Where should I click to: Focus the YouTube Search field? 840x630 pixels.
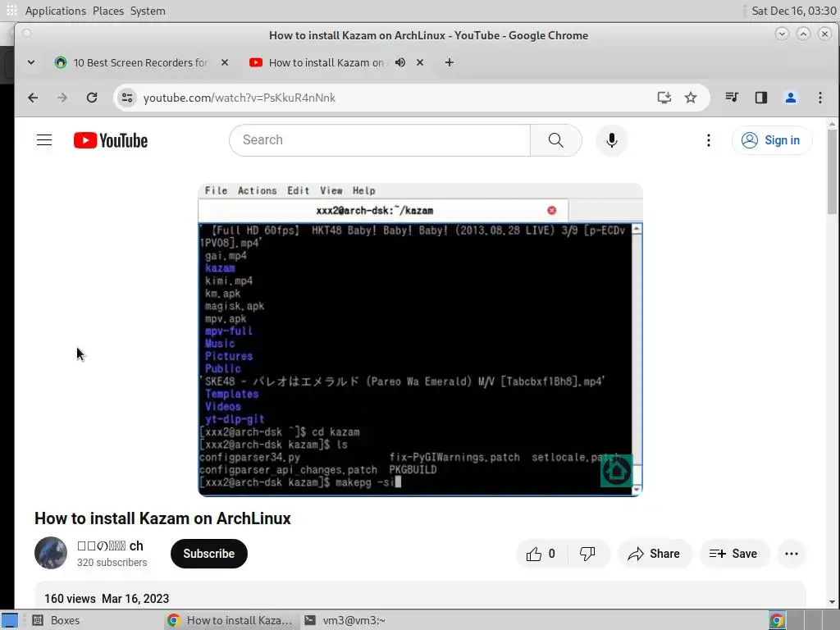[x=380, y=140]
